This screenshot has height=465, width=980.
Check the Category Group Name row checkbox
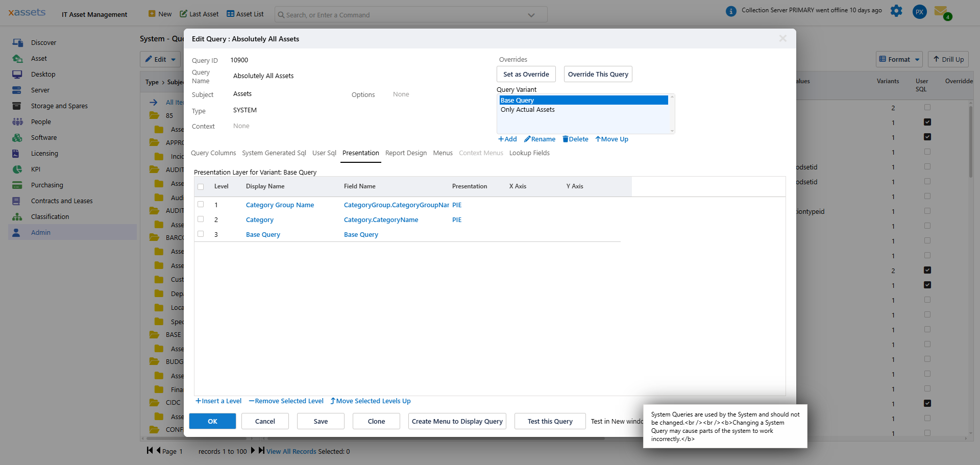tap(201, 204)
